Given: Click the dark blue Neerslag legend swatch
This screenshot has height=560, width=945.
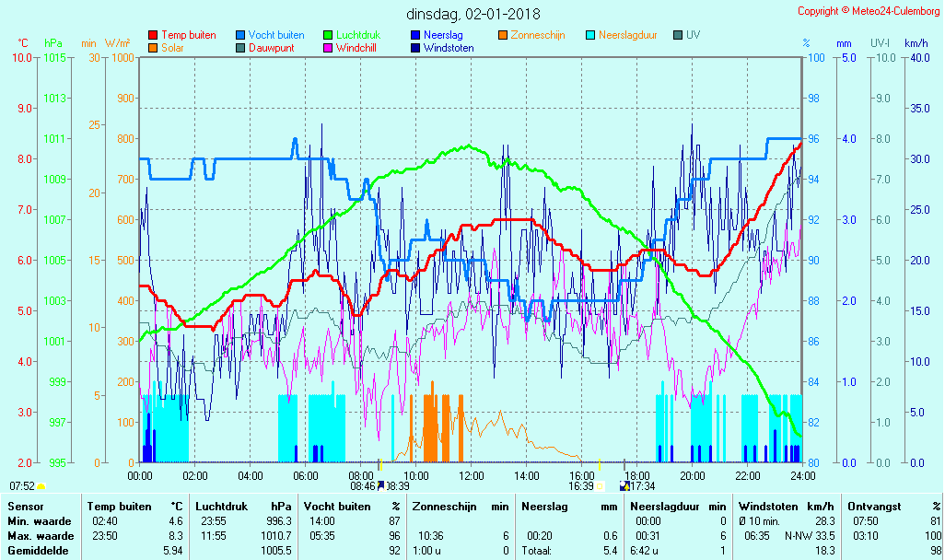Looking at the screenshot, I should [415, 35].
